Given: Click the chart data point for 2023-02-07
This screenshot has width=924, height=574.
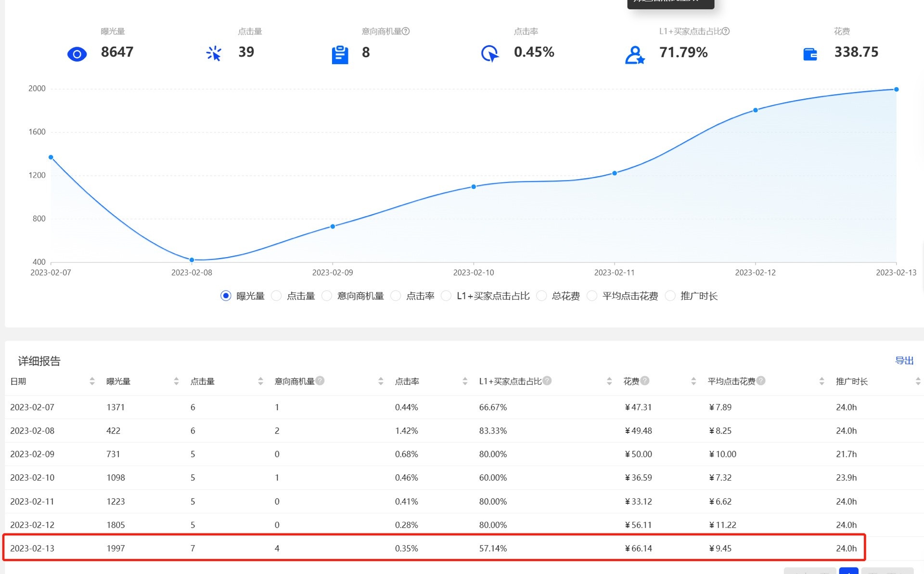Looking at the screenshot, I should tap(51, 157).
